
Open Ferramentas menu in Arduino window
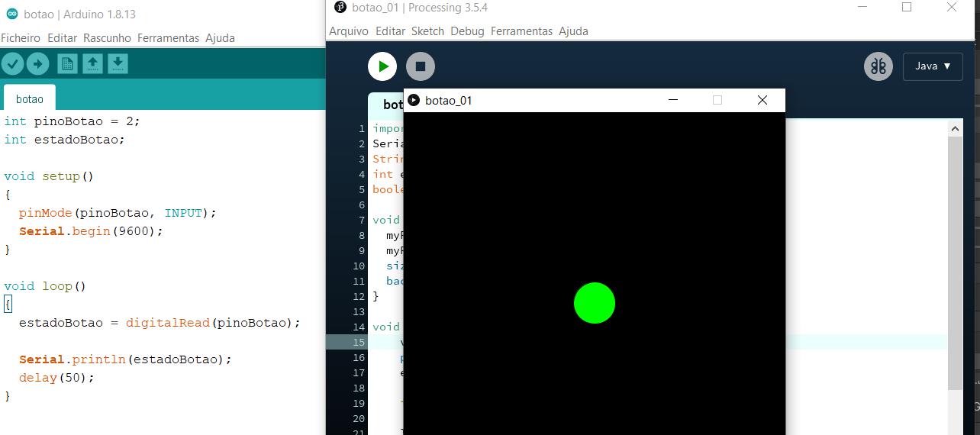point(168,37)
